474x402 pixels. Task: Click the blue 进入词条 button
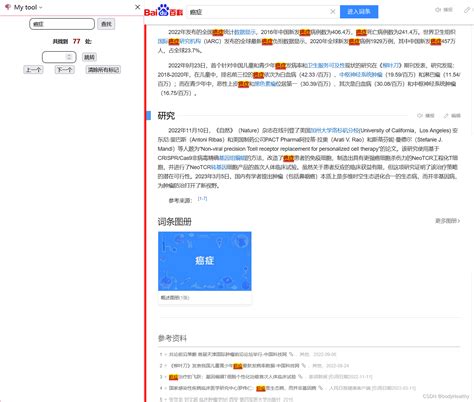coord(359,12)
